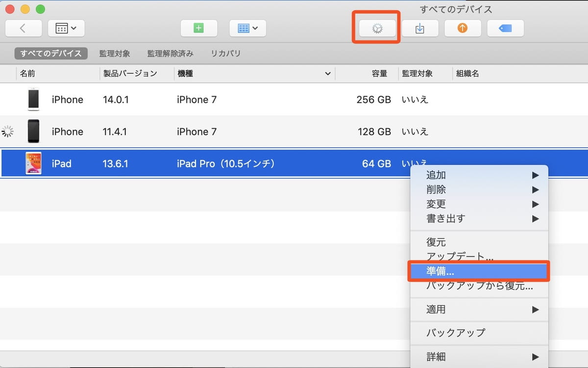Click the iPad device thumbnail
Screen dimensions: 588x368
[33, 163]
